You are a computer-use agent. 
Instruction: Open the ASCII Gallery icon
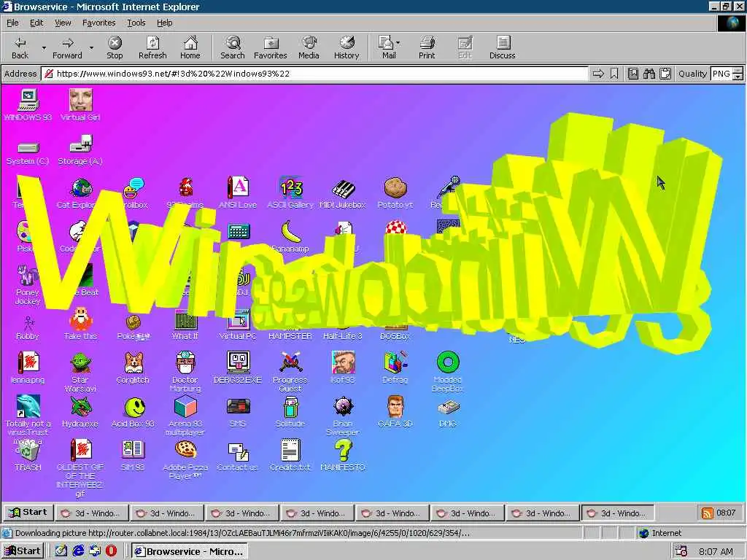290,192
